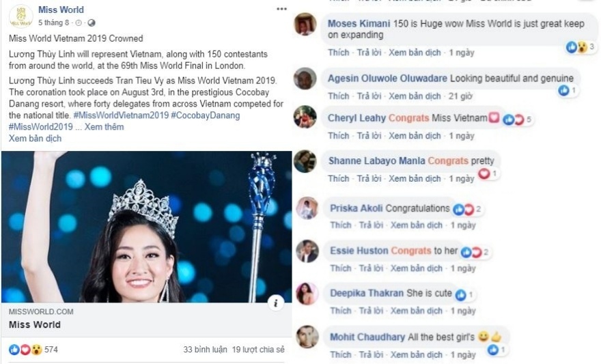The height and width of the screenshot is (364, 601).
Task: Click Deepika Thakran's profile avatar
Action: tap(307, 294)
